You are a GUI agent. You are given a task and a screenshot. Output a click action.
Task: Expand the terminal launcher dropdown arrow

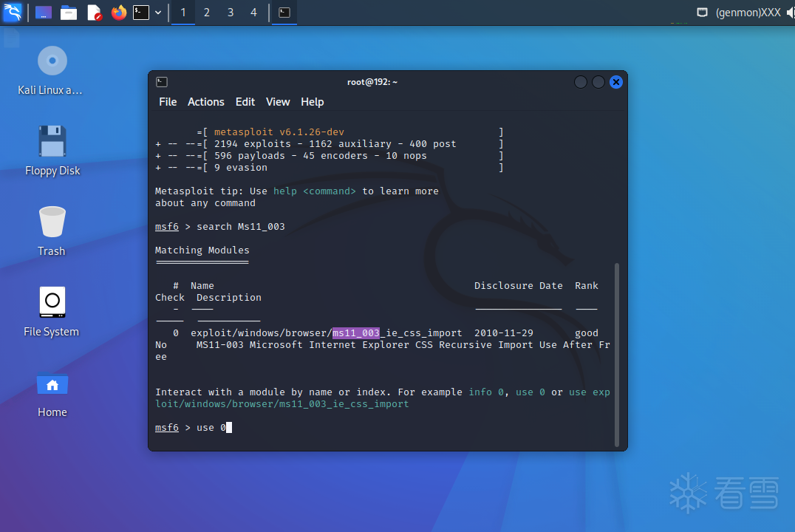point(158,12)
